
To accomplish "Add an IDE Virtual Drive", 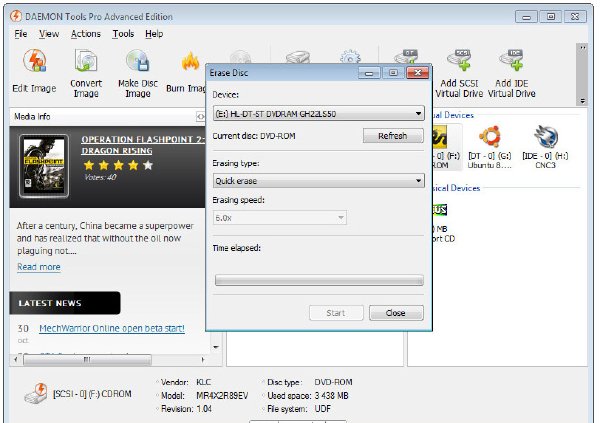I will point(512,73).
